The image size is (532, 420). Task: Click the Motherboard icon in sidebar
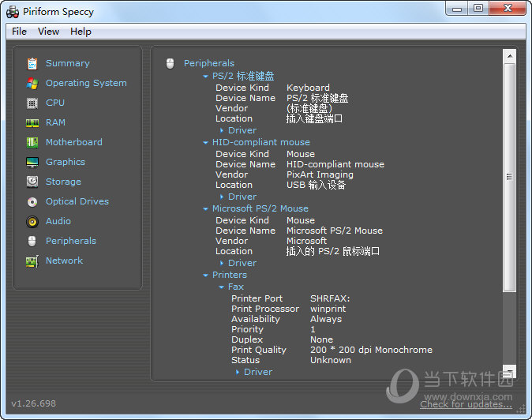[x=32, y=142]
